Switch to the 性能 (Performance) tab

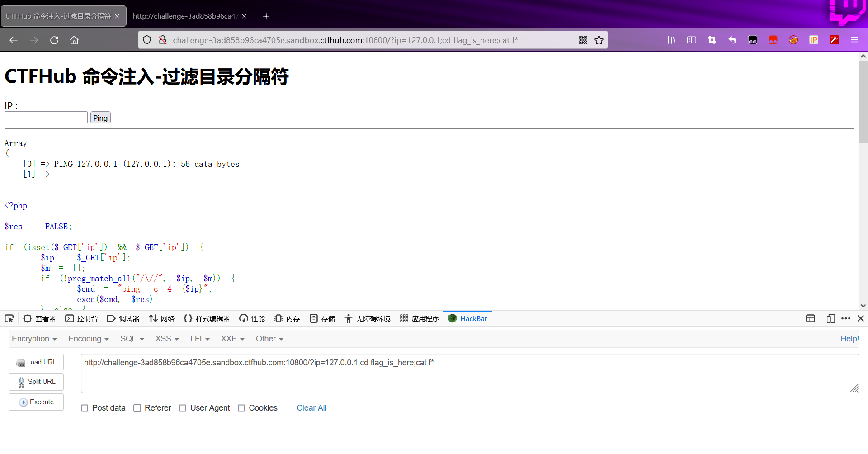(252, 318)
